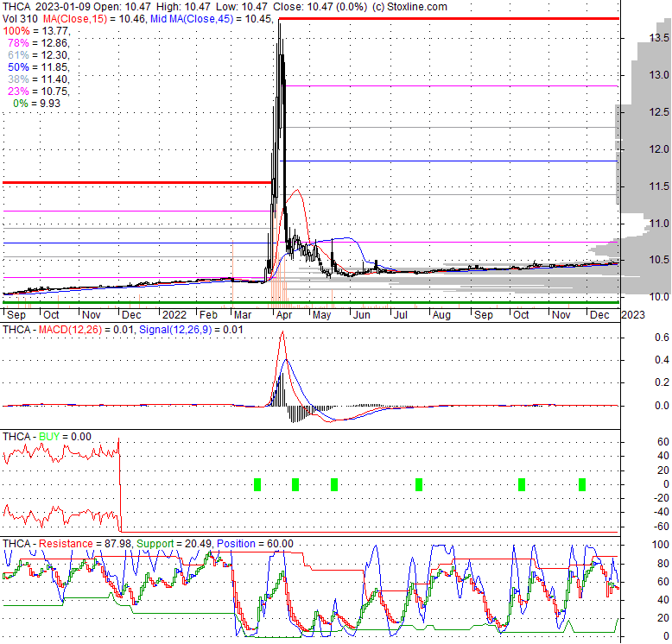Select the MA(Close,15) = 10.46 label
This screenshot has height=644, width=672.
(96, 19)
